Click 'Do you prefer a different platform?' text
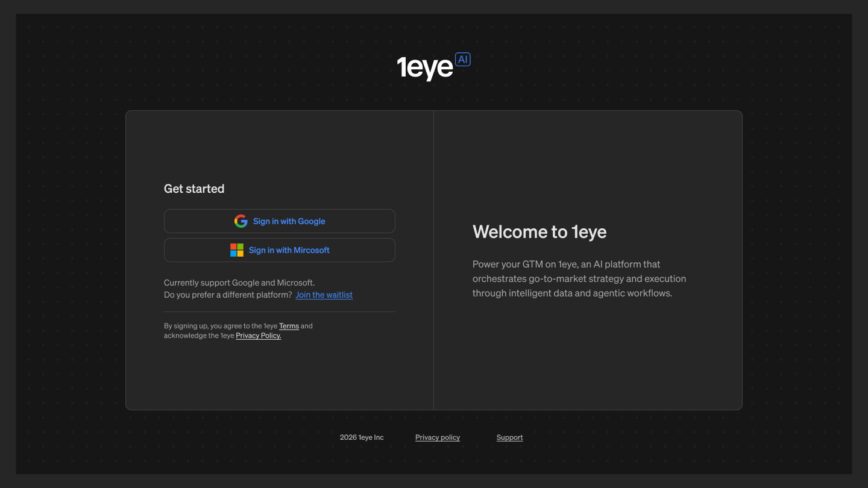Screen dimensions: 868x488 228,295
